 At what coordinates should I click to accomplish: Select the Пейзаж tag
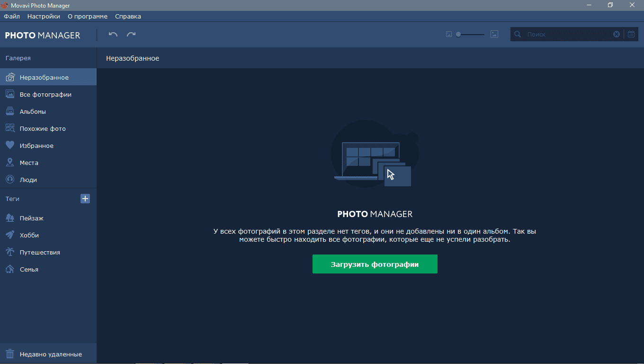(x=48, y=218)
